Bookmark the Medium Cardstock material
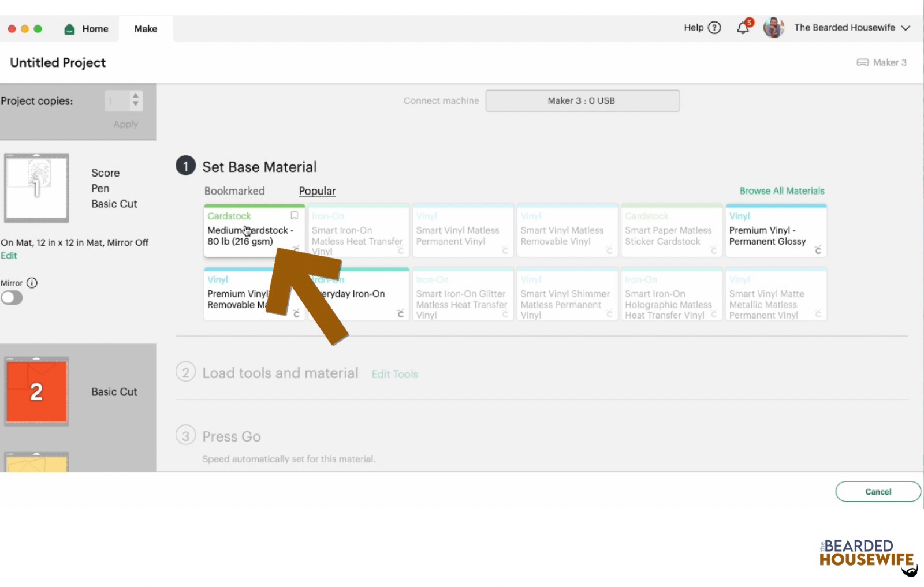 (x=294, y=215)
